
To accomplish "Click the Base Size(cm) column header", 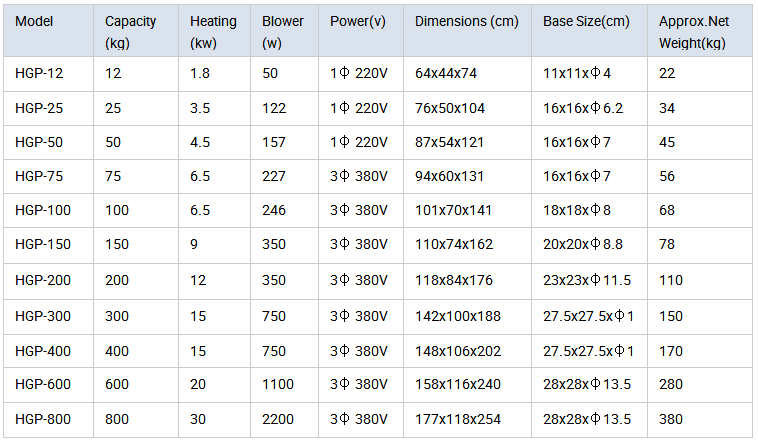I will [589, 31].
